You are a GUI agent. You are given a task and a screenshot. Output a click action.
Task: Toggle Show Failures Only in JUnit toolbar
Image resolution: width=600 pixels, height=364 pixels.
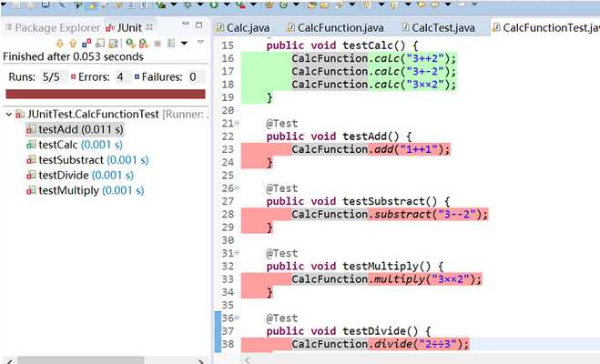(x=86, y=43)
